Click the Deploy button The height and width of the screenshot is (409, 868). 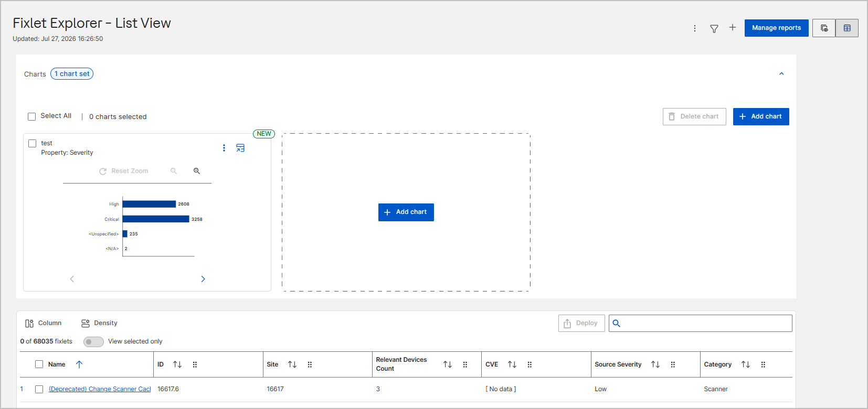click(581, 324)
